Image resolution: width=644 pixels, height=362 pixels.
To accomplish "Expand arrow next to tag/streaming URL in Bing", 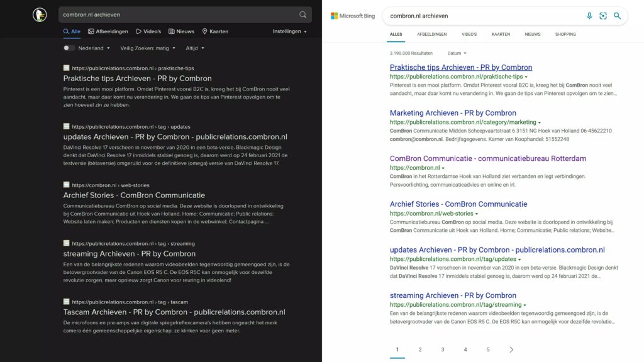I will tap(525, 305).
